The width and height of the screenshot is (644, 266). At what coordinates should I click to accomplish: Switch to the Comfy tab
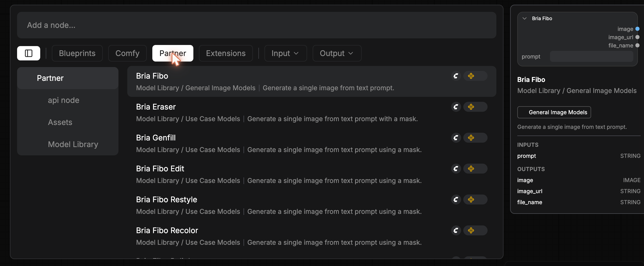[127, 53]
